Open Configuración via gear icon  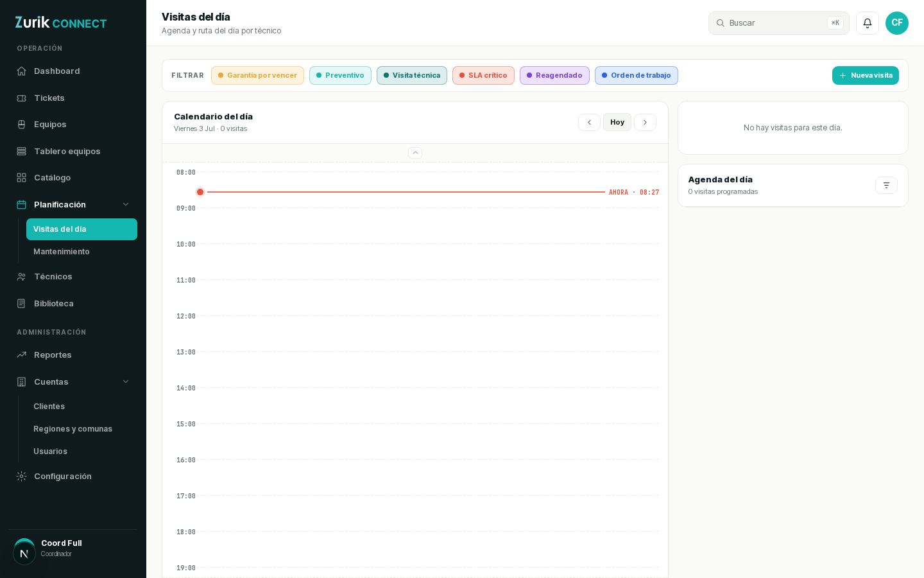point(22,477)
